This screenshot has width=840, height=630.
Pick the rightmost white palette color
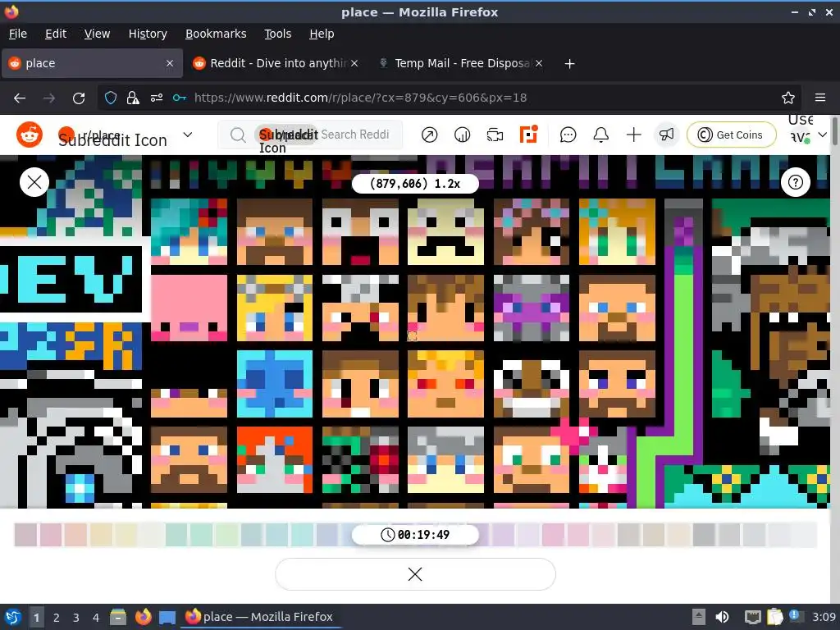[x=804, y=535]
